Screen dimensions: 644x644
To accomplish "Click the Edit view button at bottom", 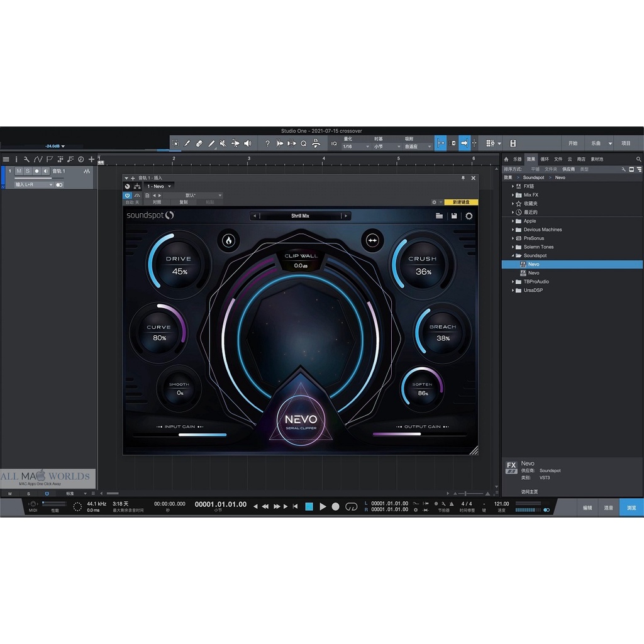I will pos(588,508).
